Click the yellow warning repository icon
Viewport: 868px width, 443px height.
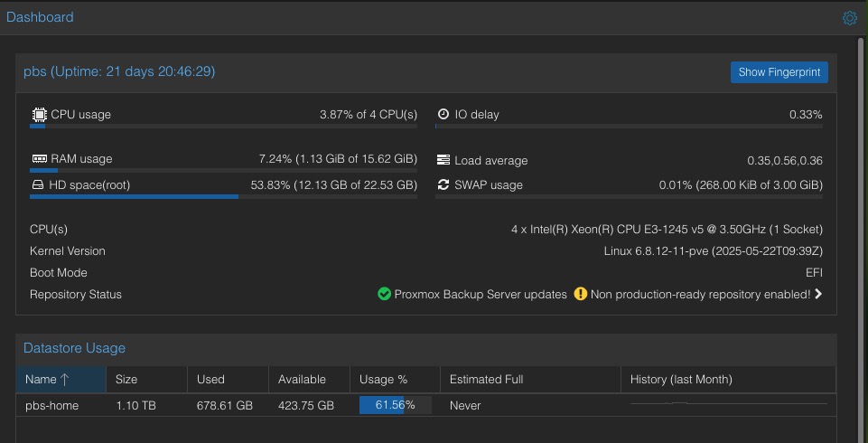581,294
